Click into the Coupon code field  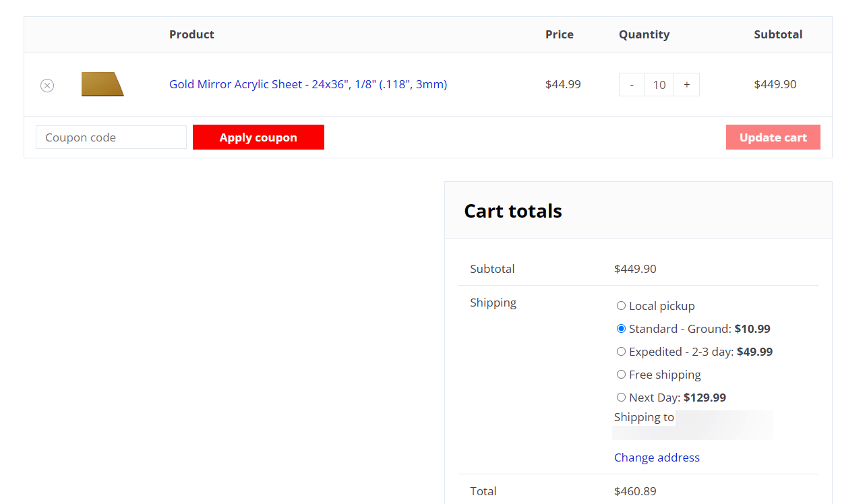click(111, 137)
